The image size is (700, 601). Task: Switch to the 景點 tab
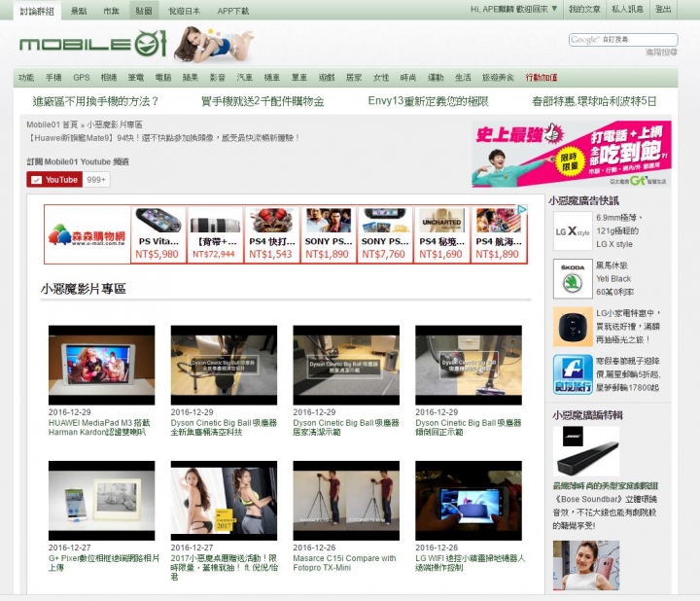pyautogui.click(x=79, y=11)
